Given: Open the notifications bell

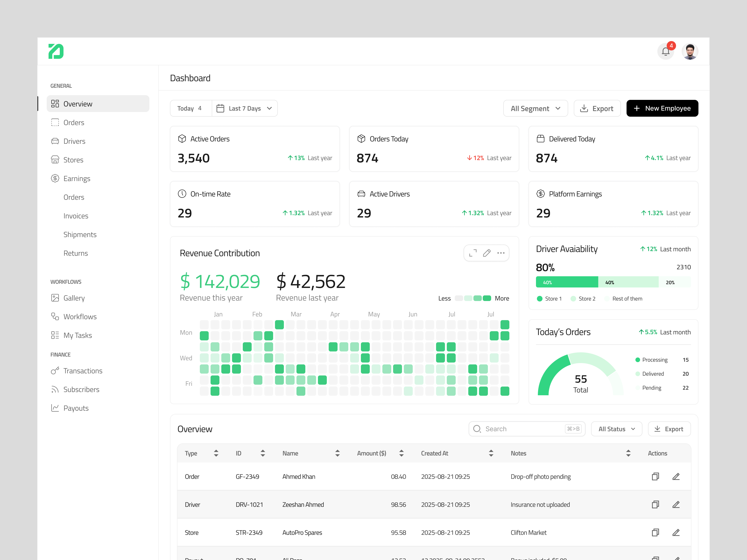Looking at the screenshot, I should 666,51.
